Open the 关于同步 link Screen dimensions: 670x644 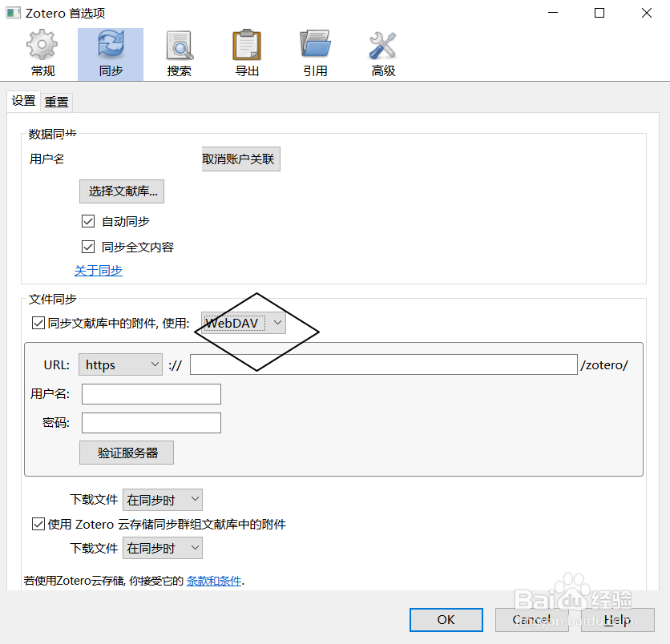click(x=99, y=270)
